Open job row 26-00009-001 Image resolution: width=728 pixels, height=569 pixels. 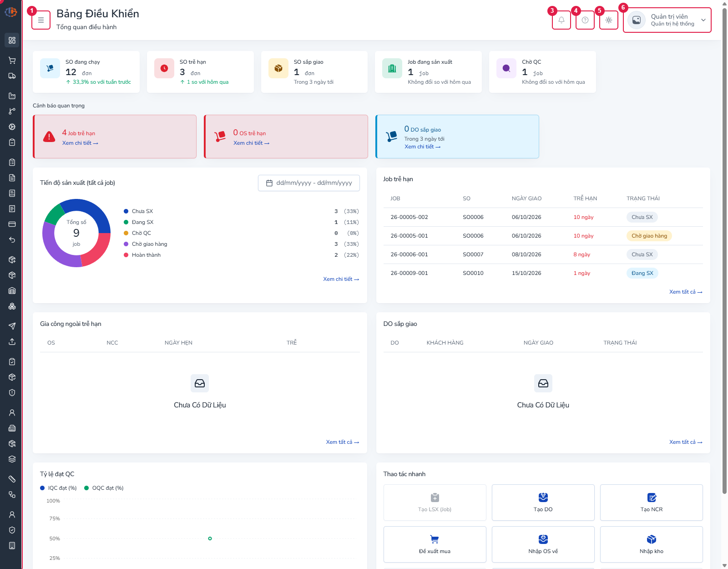(543, 273)
